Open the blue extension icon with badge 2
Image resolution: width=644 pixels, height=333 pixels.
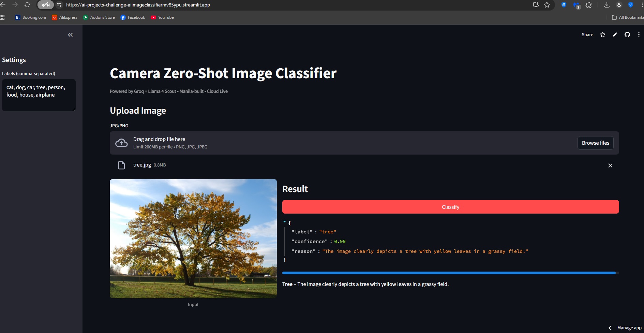click(576, 5)
